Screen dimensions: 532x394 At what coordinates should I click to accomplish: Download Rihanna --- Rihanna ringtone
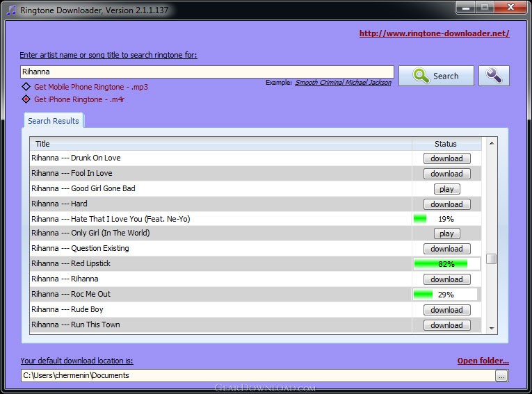[x=447, y=279]
